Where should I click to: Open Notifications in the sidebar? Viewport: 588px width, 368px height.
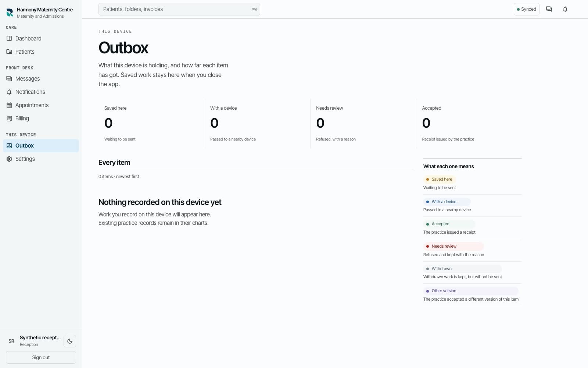(41, 92)
